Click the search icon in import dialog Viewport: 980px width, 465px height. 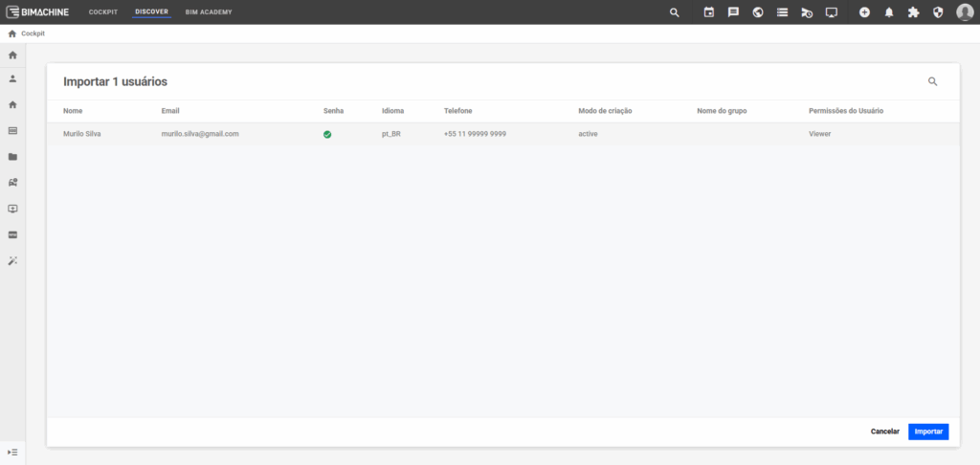point(933,82)
